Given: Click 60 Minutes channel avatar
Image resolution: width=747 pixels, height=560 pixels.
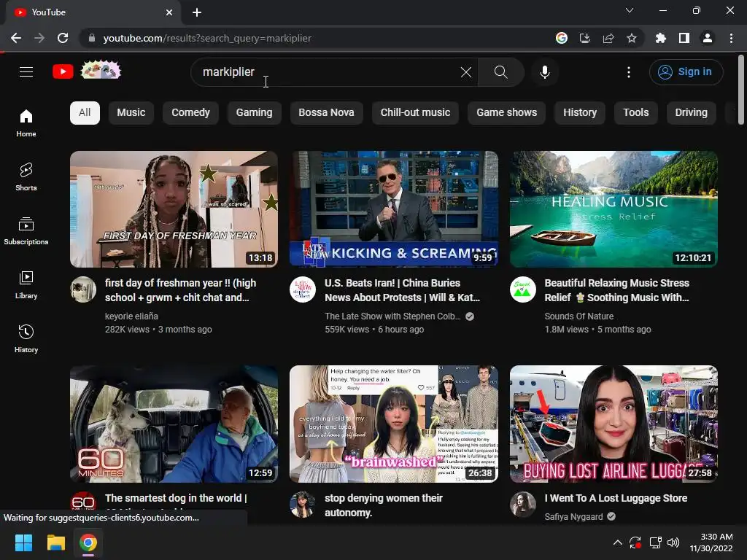Looking at the screenshot, I should point(83,501).
